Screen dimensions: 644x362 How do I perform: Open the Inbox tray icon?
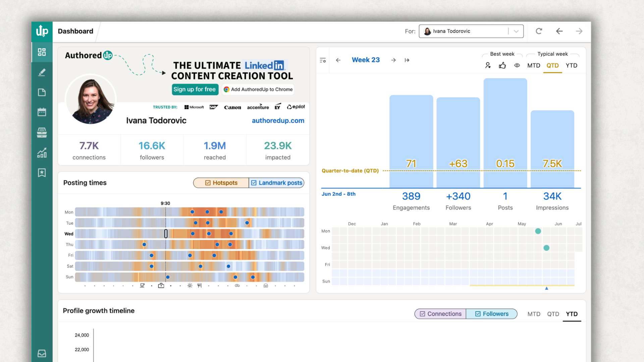point(42,353)
